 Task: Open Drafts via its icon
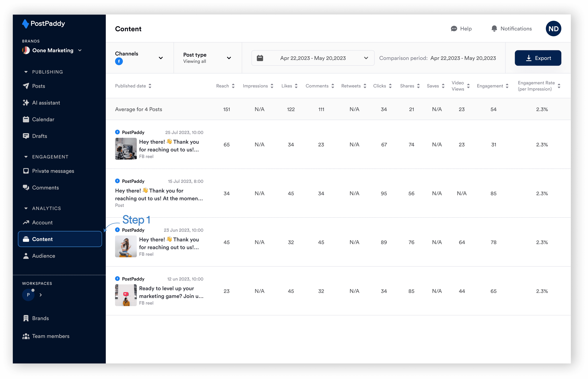tap(26, 136)
